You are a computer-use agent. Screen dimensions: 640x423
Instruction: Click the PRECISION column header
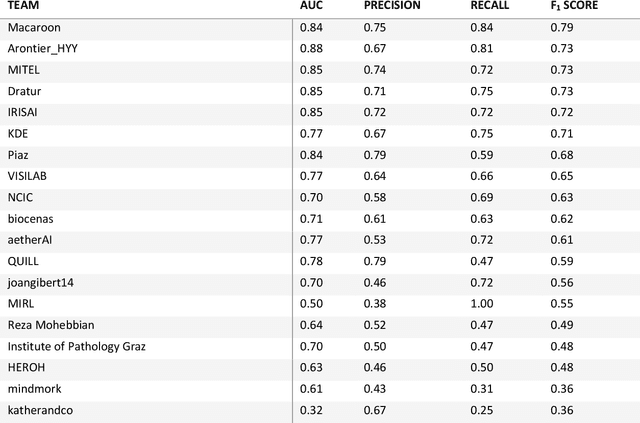pyautogui.click(x=393, y=5)
